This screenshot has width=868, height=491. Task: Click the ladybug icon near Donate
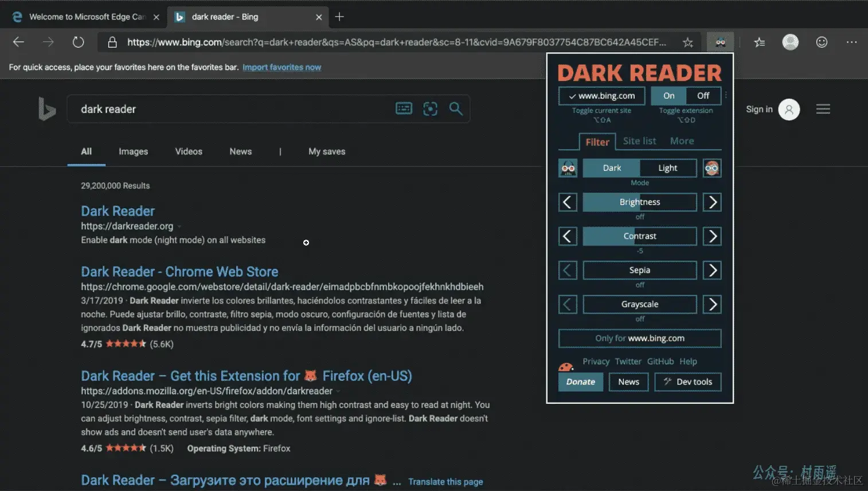click(566, 367)
